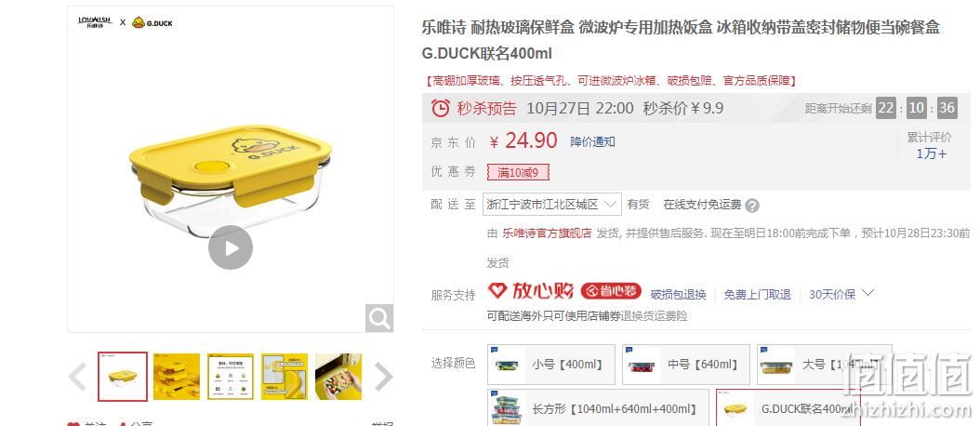Image resolution: width=980 pixels, height=426 pixels.
Task: Select the 中号【640ml】 option
Action: 686,364
